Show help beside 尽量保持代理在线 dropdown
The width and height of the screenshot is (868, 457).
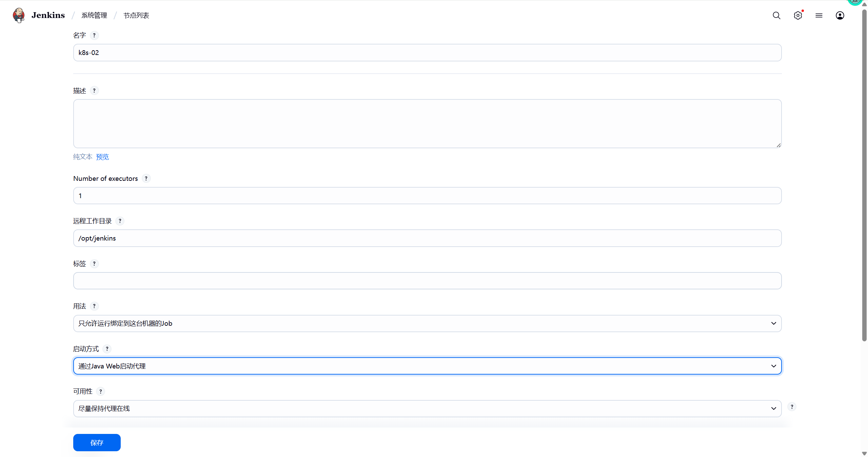coord(792,406)
